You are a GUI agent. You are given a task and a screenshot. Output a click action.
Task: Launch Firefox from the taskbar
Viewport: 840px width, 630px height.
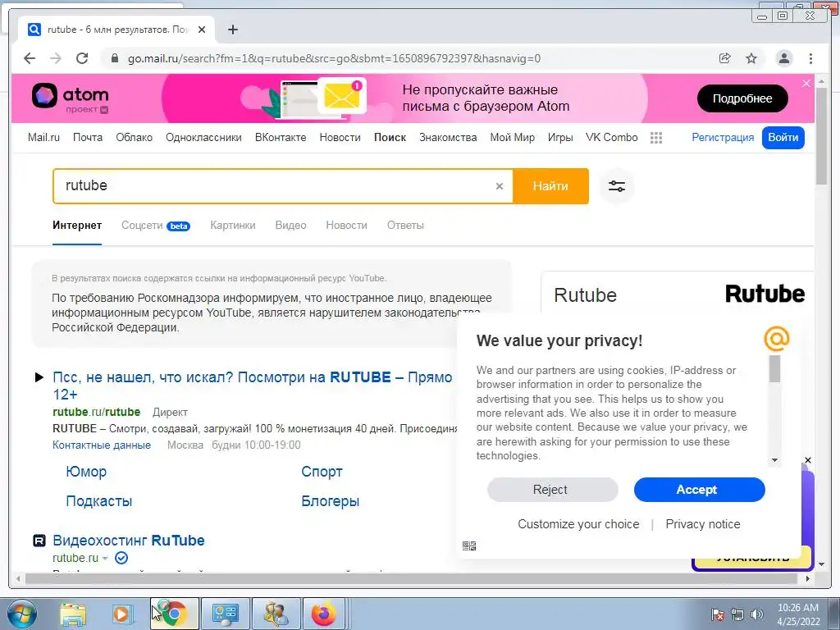pyautogui.click(x=323, y=614)
